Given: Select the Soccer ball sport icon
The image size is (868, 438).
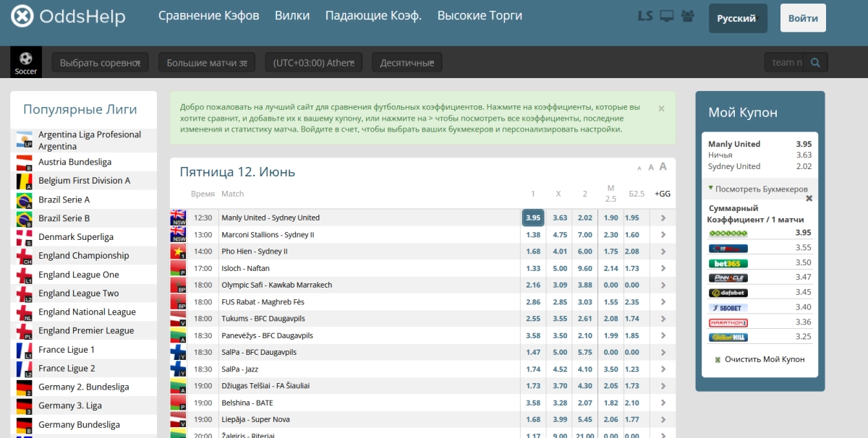Looking at the screenshot, I should pyautogui.click(x=26, y=62).
